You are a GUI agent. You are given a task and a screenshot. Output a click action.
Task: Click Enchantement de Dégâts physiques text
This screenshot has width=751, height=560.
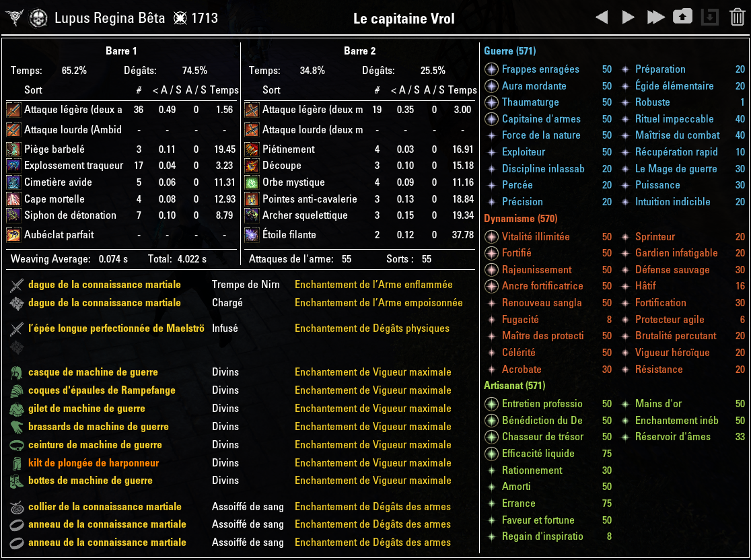(372, 328)
